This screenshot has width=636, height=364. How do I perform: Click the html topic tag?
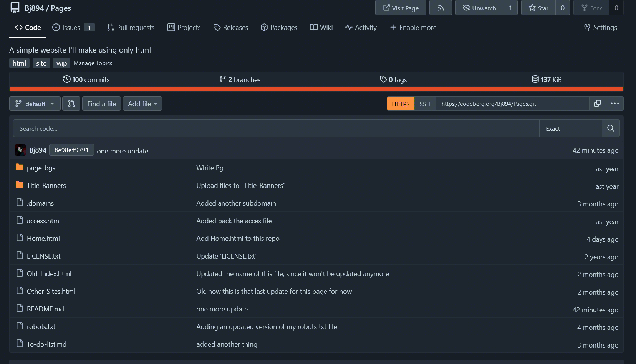pos(19,63)
